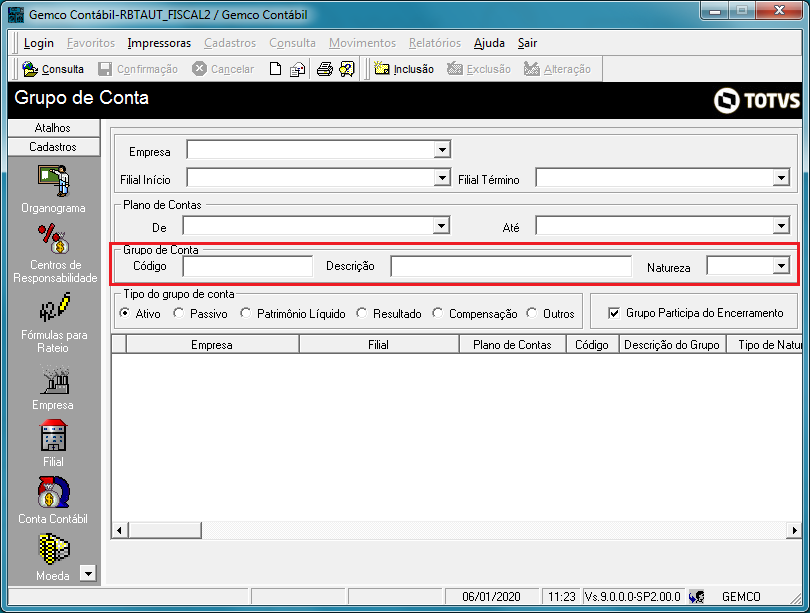The width and height of the screenshot is (810, 613).
Task: Click the Alteração toolbar icon
Action: tap(532, 68)
